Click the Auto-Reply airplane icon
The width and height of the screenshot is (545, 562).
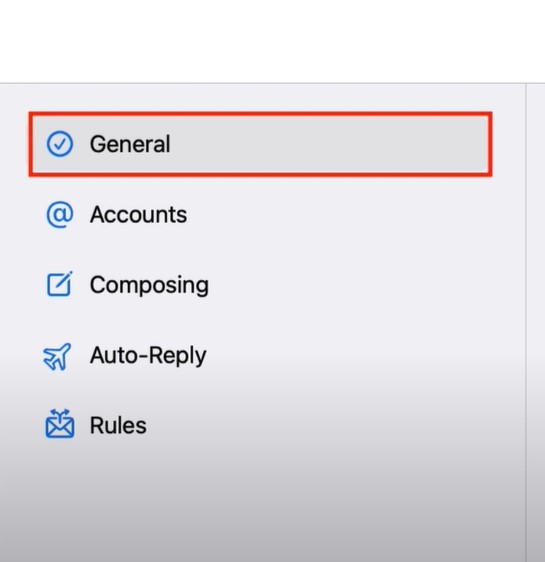click(x=57, y=356)
